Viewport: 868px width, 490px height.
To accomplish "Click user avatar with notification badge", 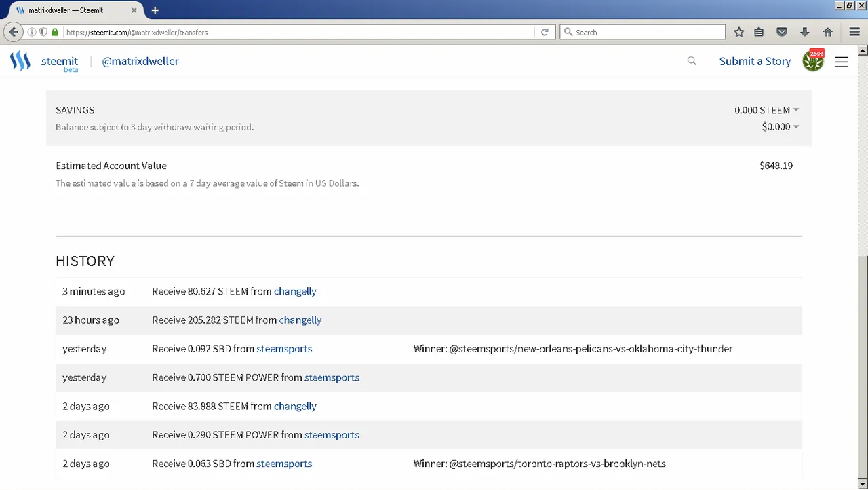I will tap(813, 60).
